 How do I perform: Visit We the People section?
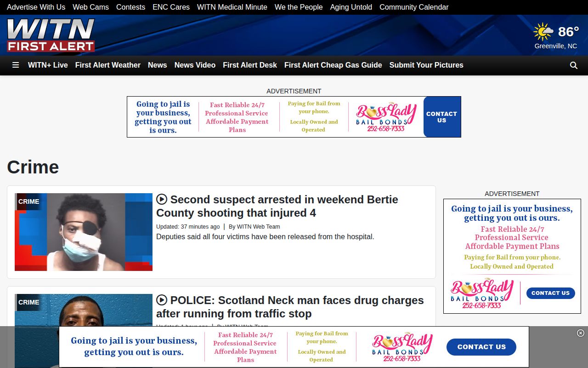click(x=299, y=7)
